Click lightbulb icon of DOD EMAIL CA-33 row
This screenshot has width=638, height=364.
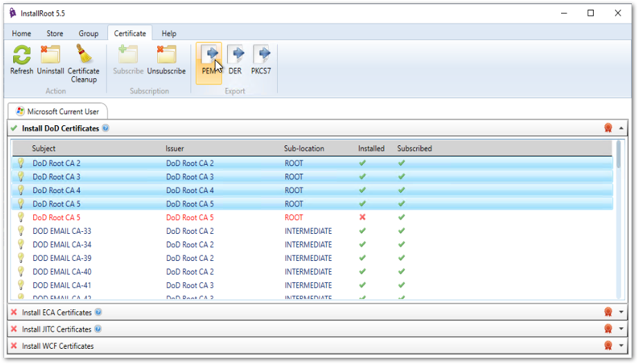[21, 230]
